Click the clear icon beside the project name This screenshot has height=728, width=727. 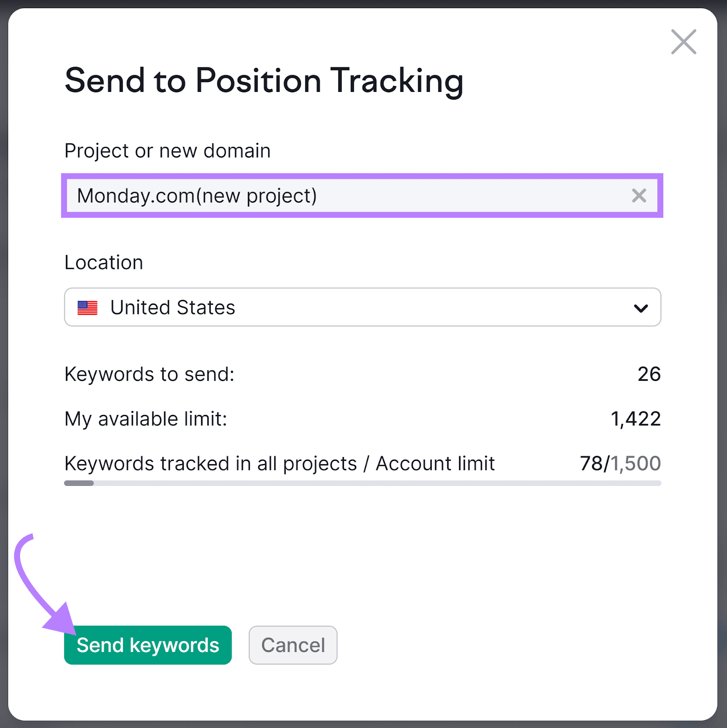pos(639,196)
